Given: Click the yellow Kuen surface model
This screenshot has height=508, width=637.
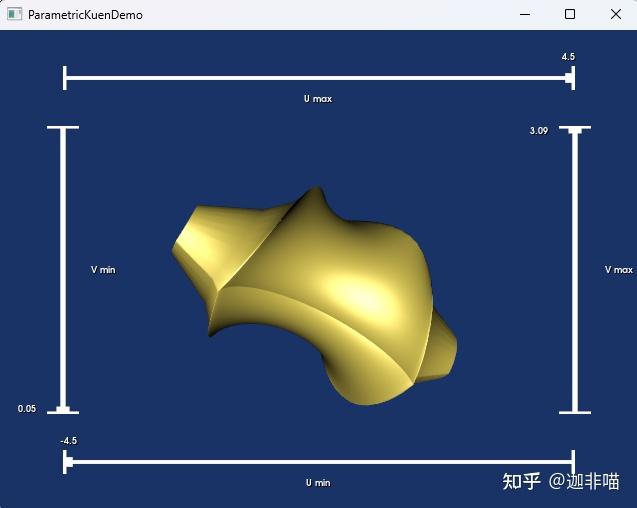Looking at the screenshot, I should (x=315, y=297).
